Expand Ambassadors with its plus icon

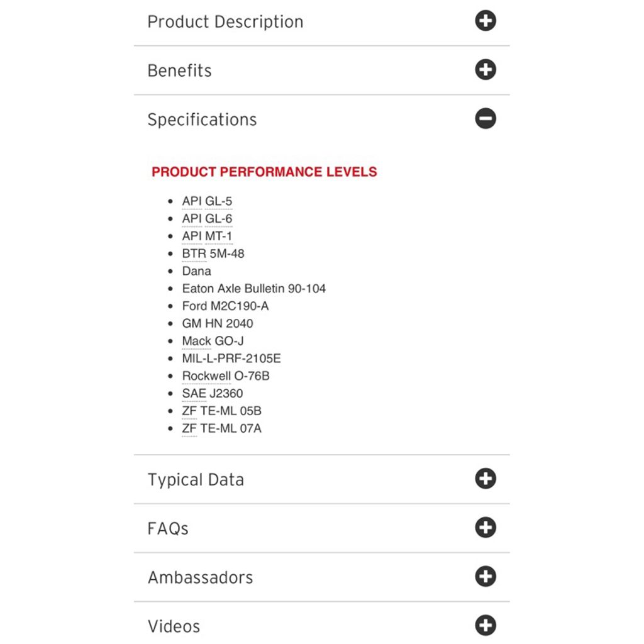[486, 576]
